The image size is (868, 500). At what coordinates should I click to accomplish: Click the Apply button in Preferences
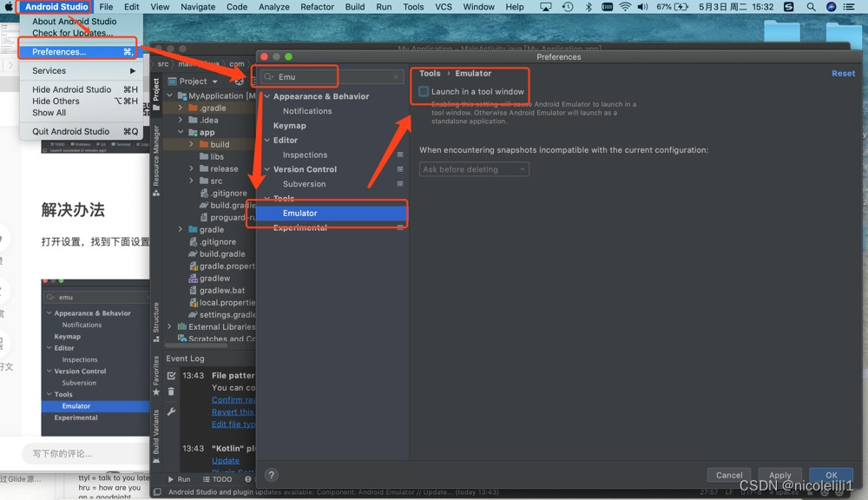tap(780, 475)
